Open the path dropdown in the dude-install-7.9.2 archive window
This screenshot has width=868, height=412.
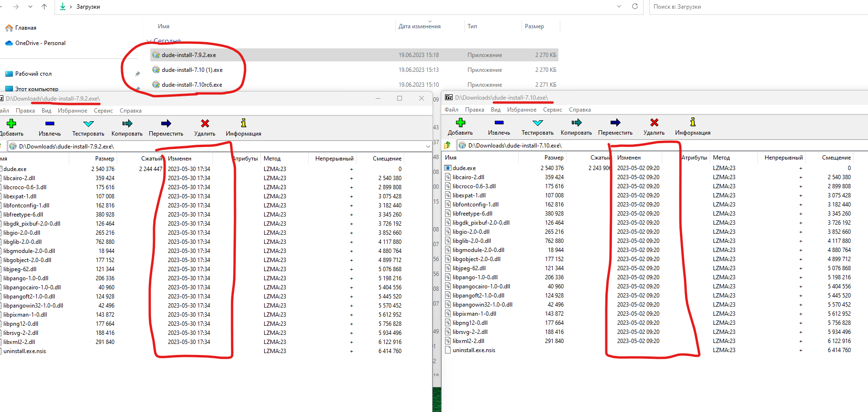coord(428,146)
